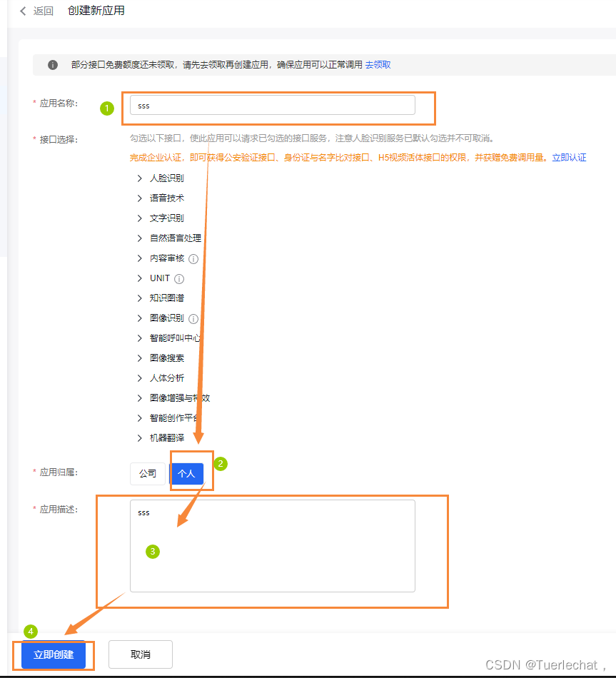Click the 立即创建 button
The width and height of the screenshot is (616, 678).
click(x=53, y=654)
